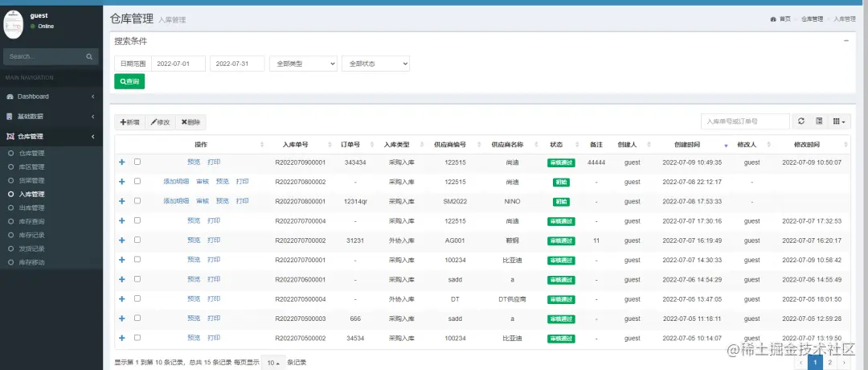Open the page size 10 dropdown
Screen dimensions: 868x370
point(273,363)
